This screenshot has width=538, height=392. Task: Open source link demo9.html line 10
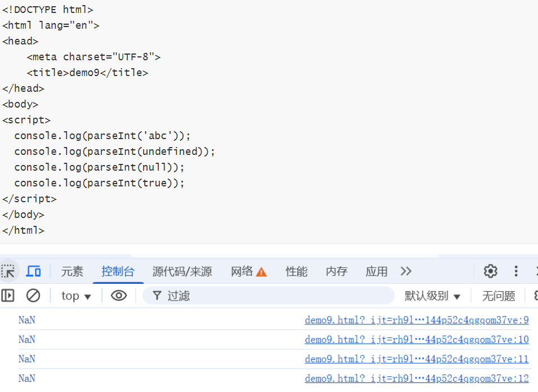416,340
